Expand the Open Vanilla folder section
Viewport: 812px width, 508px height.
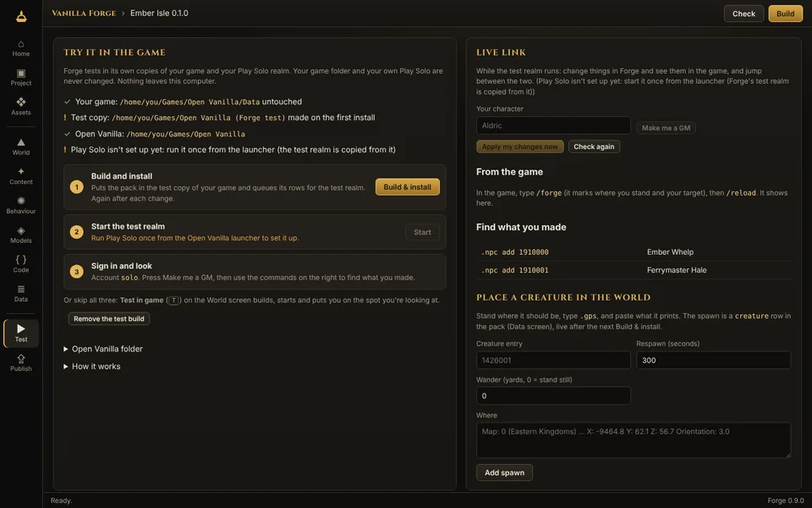tap(103, 349)
